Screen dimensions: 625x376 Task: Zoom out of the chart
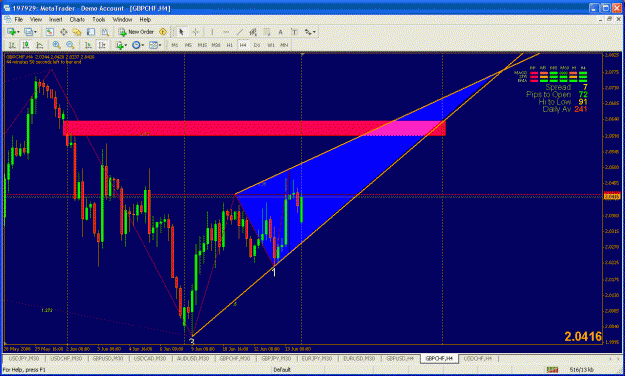point(70,45)
